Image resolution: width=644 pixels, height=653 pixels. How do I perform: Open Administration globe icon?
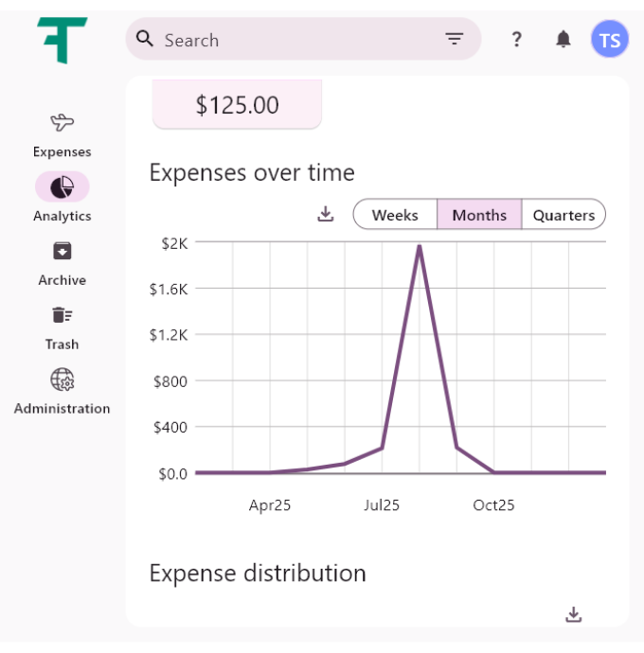point(63,379)
